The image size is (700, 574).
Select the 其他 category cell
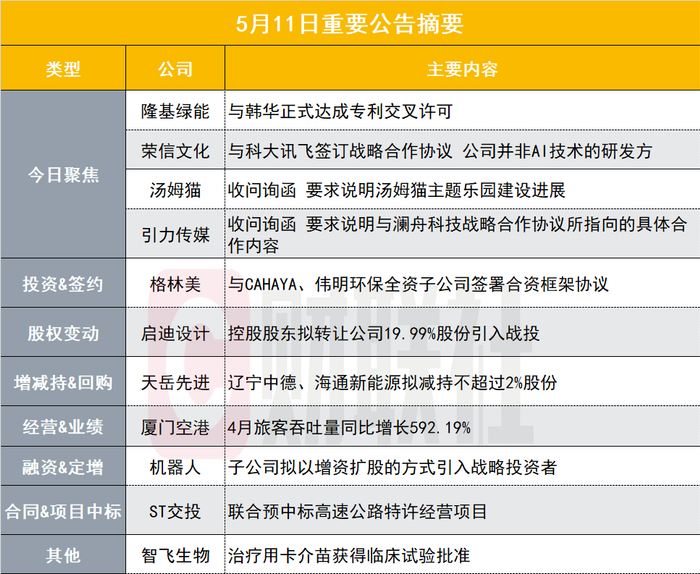click(63, 555)
